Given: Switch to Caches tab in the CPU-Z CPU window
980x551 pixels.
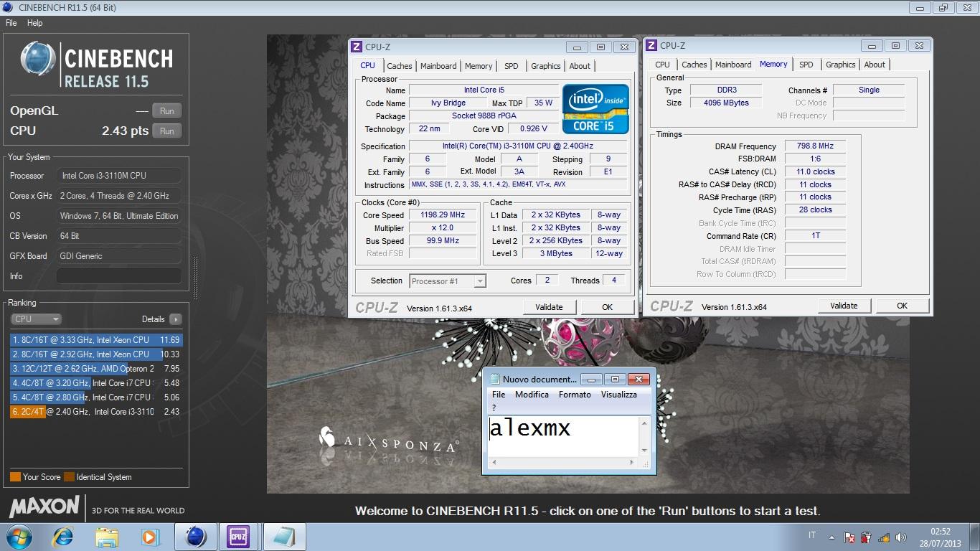Looking at the screenshot, I should [400, 66].
